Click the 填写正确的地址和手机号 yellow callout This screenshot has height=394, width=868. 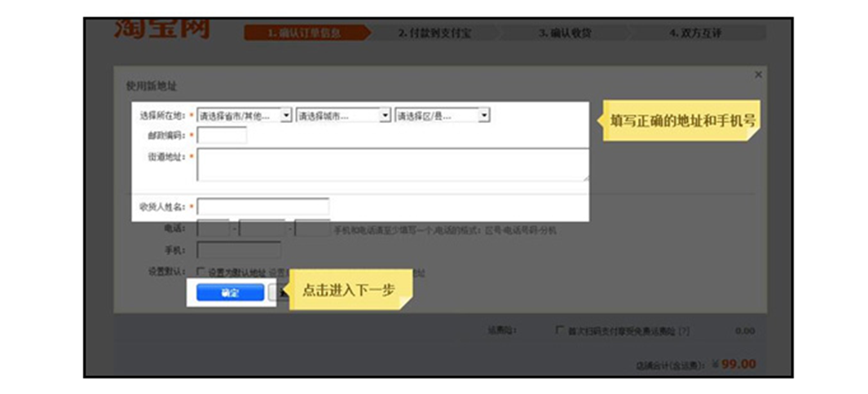click(x=682, y=120)
